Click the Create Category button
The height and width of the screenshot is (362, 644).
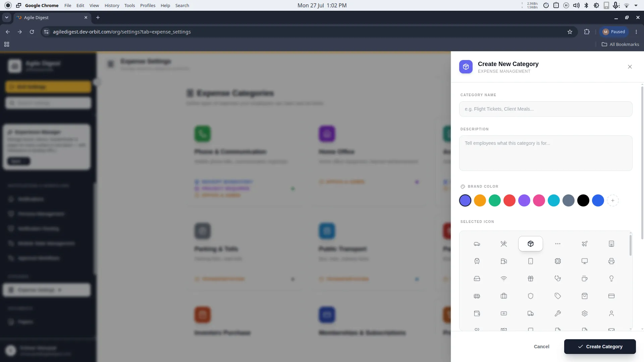tap(600, 347)
